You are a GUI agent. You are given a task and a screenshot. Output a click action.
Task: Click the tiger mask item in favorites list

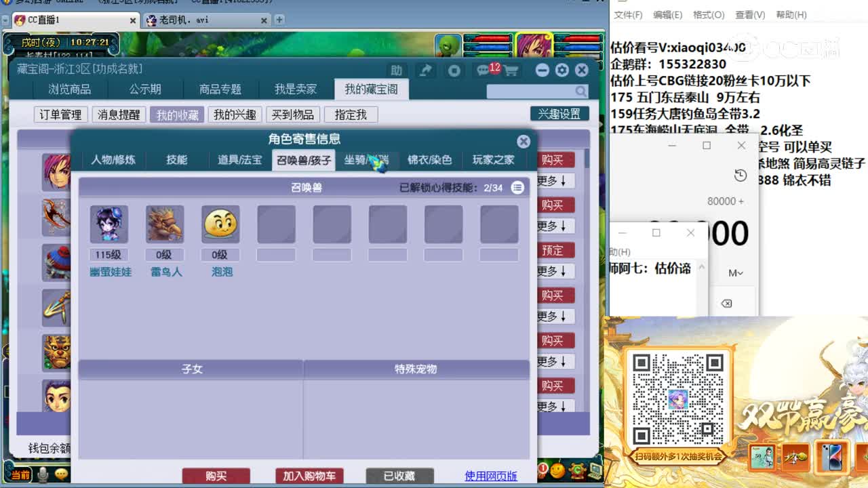(x=56, y=352)
